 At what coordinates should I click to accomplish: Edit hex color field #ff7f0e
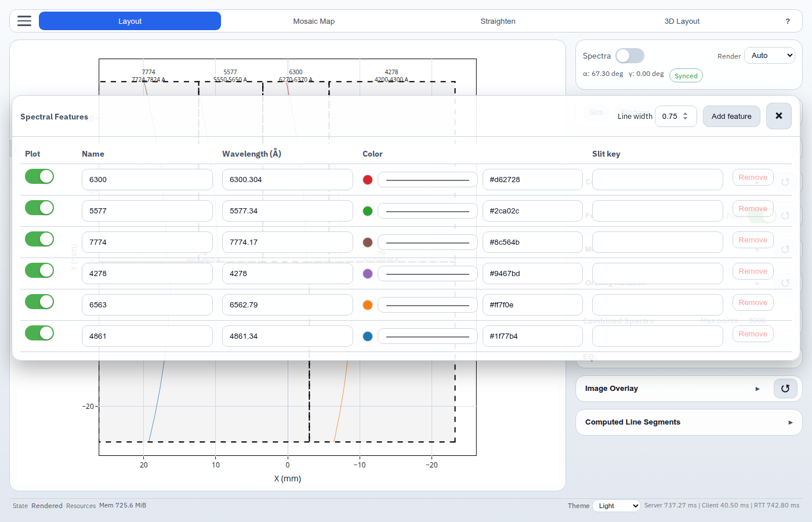pos(532,305)
